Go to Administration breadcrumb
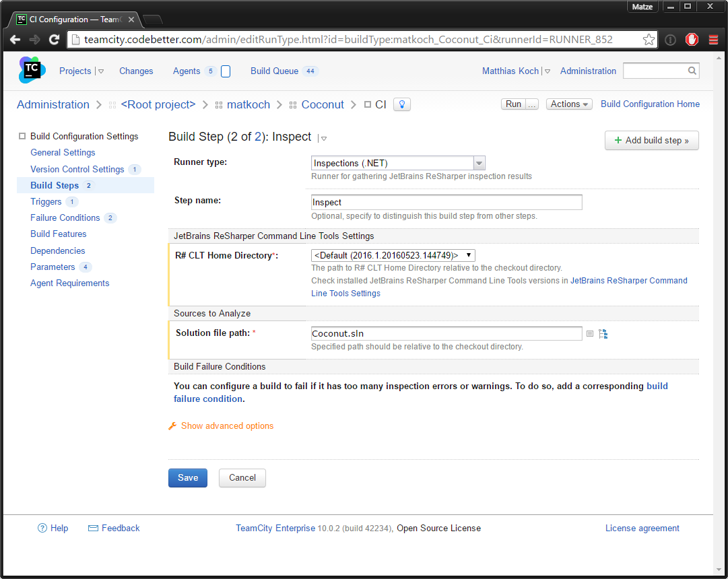728x579 pixels. tap(53, 104)
